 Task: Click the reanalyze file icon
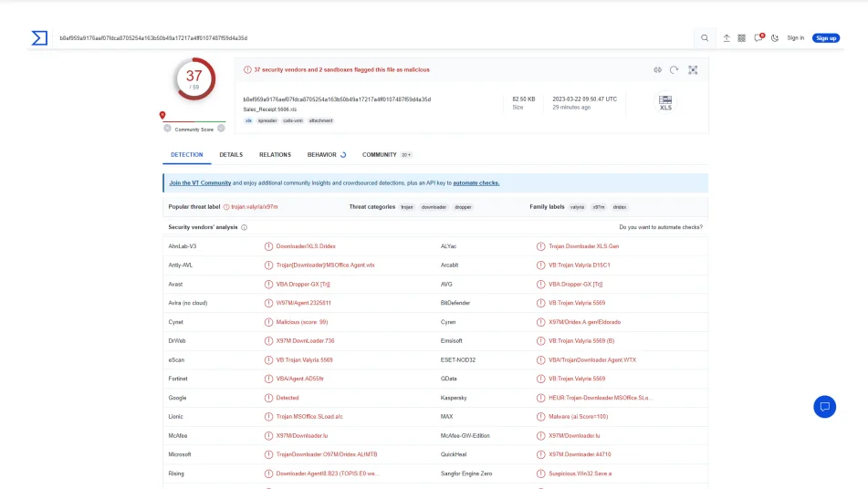click(675, 70)
